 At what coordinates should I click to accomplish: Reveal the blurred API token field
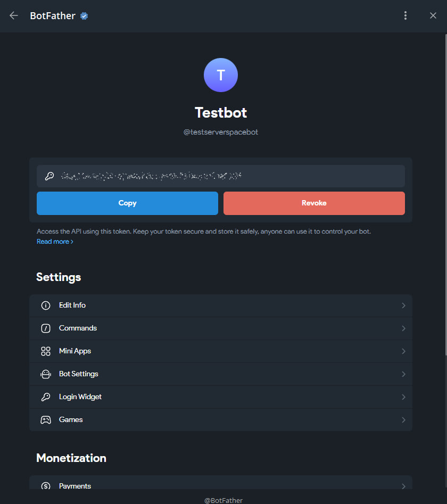[221, 176]
